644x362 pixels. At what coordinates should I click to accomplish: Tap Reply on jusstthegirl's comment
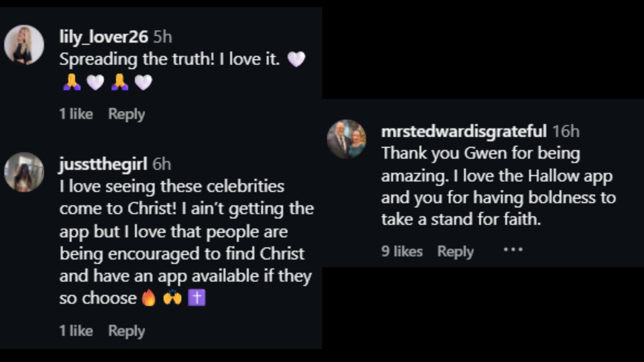coord(126,330)
